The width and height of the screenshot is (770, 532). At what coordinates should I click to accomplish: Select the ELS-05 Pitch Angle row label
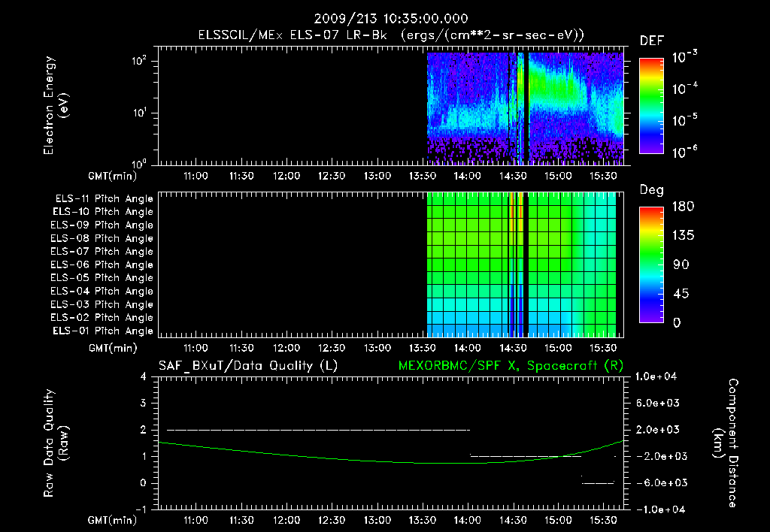pos(102,278)
